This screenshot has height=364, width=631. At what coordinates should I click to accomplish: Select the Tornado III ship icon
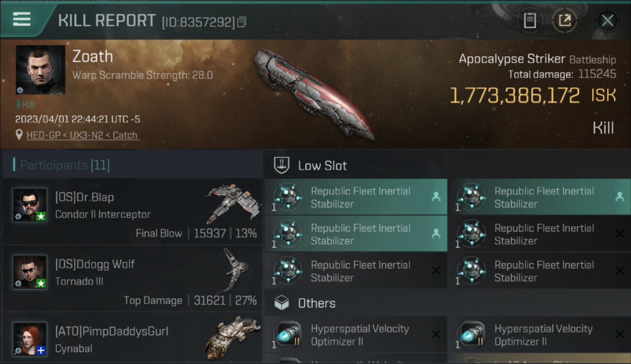tap(236, 269)
